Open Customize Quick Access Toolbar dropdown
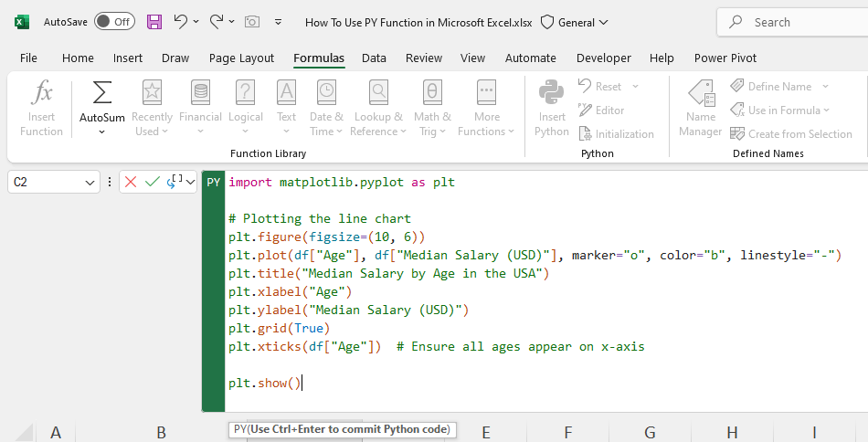 pyautogui.click(x=279, y=22)
